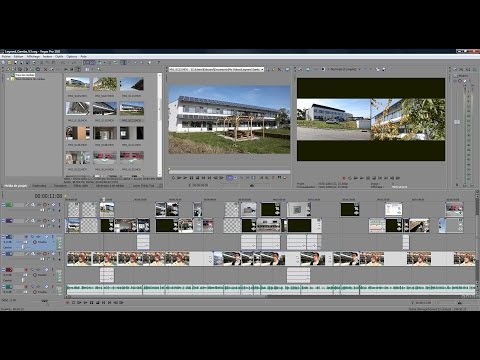Click the master volume fader in mixer
This screenshot has width=480, height=360.
coord(457,122)
